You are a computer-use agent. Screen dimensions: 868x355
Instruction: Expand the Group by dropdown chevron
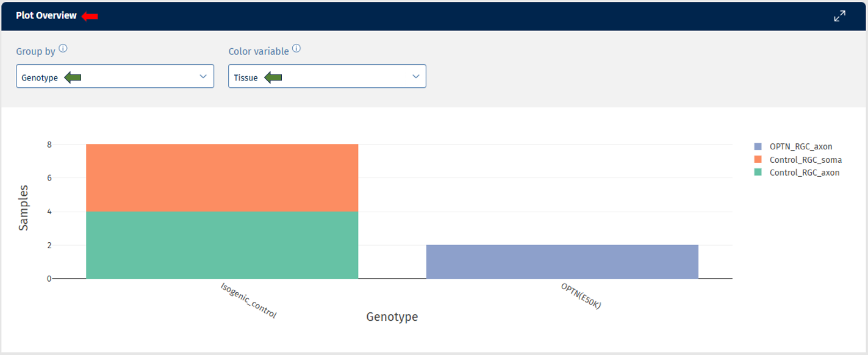[203, 77]
